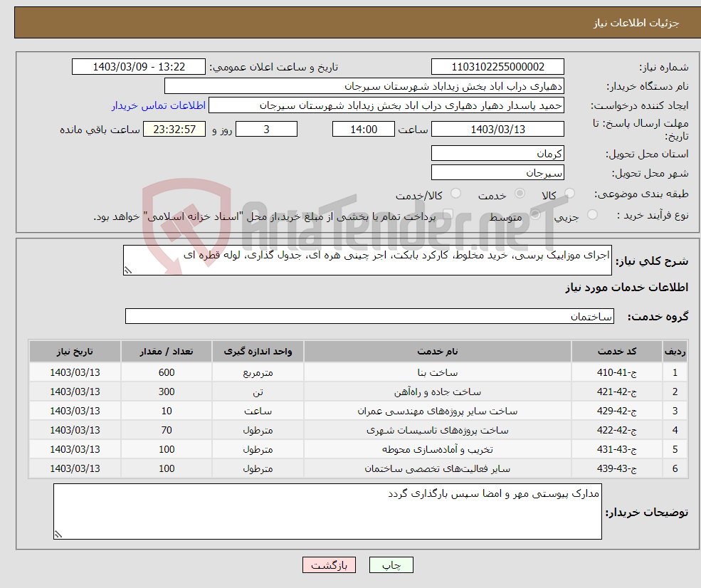
Task: Click unit مترمربع in row 1
Action: click(x=258, y=372)
